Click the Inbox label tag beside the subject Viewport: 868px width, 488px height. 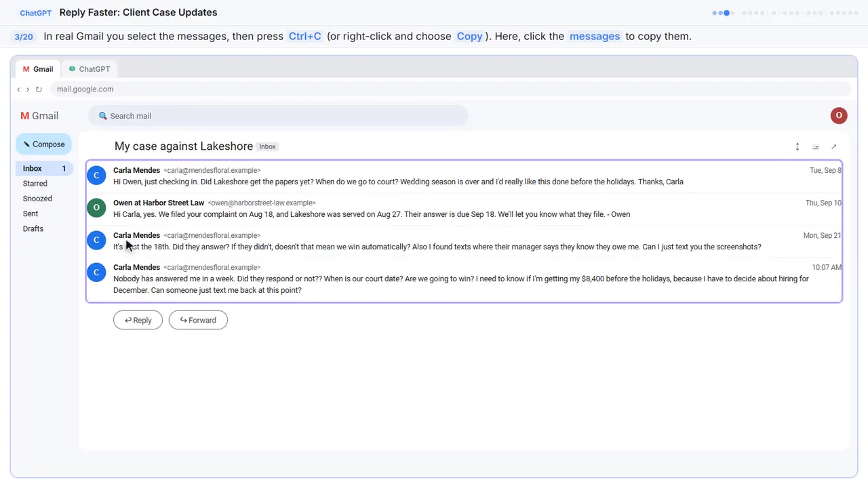[x=268, y=146]
